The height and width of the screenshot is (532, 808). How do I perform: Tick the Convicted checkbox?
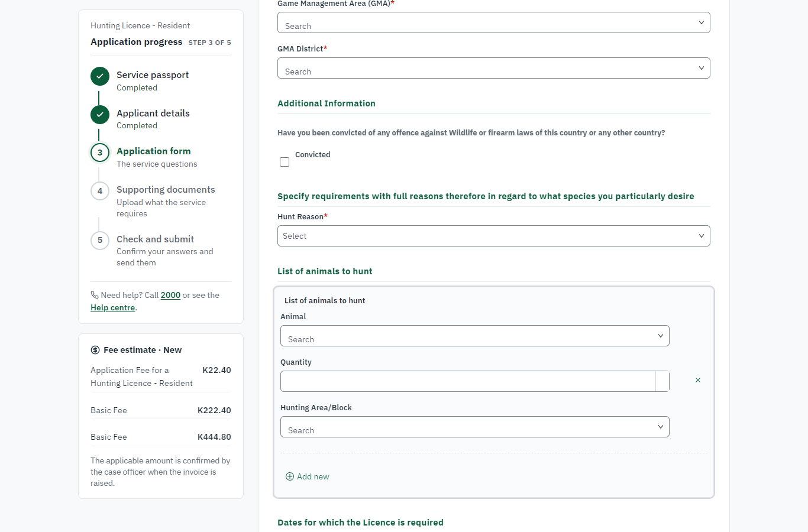tap(285, 162)
